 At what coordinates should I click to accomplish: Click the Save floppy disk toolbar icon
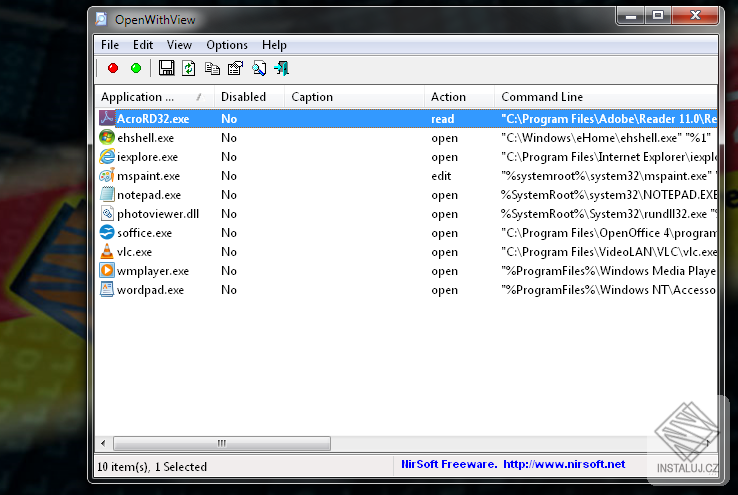tap(166, 68)
